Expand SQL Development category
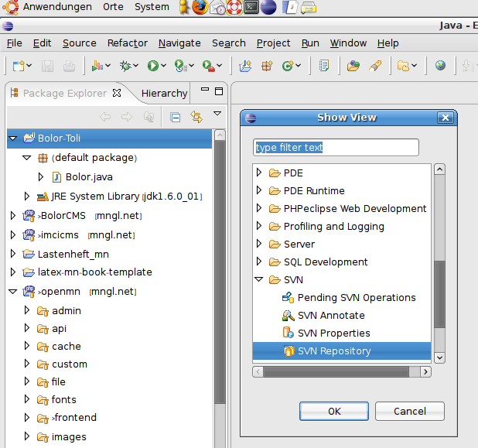 click(x=259, y=262)
